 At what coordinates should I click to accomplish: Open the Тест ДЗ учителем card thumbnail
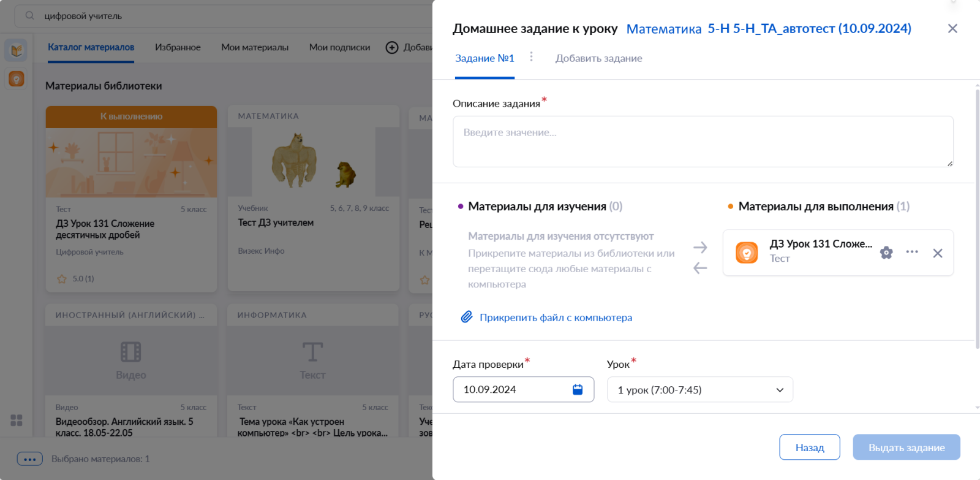click(314, 162)
